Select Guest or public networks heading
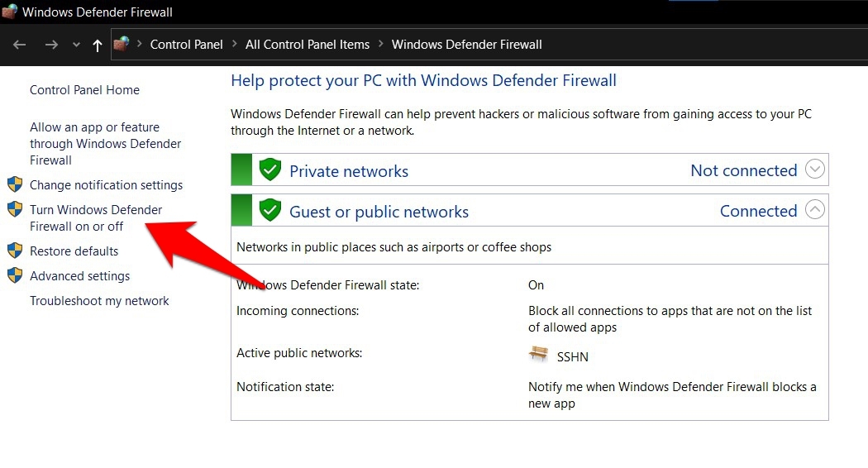This screenshot has width=868, height=468. 379,212
